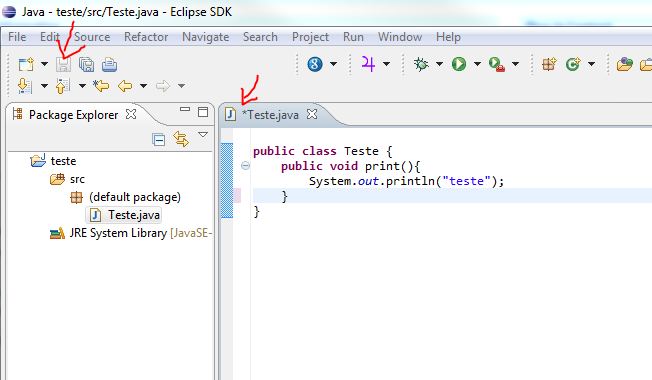The width and height of the screenshot is (652, 380).
Task: Toggle Link with Editor in Package Explorer
Action: point(181,139)
